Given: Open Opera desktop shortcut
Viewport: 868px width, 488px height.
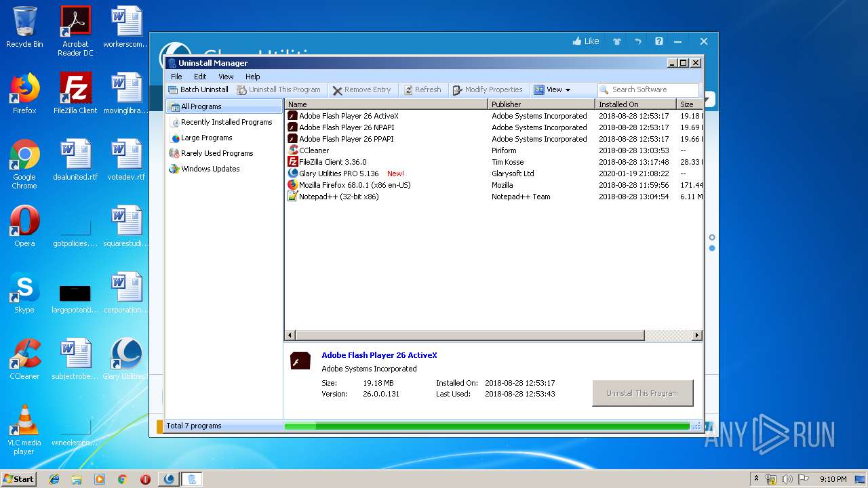Looking at the screenshot, I should point(24,226).
